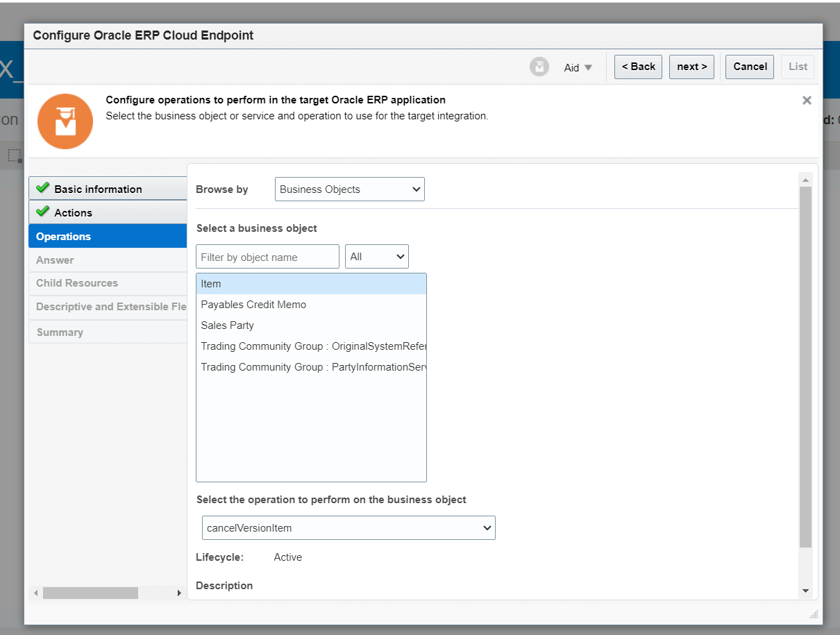The width and height of the screenshot is (840, 635).
Task: Open the cancelVersionItem operation dropdown
Action: coord(348,527)
